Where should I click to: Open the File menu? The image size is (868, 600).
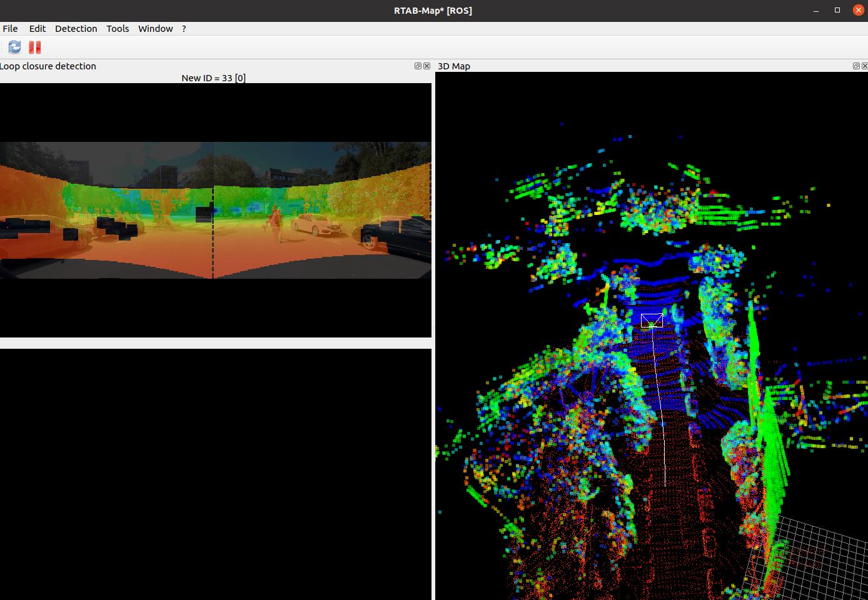[x=10, y=29]
